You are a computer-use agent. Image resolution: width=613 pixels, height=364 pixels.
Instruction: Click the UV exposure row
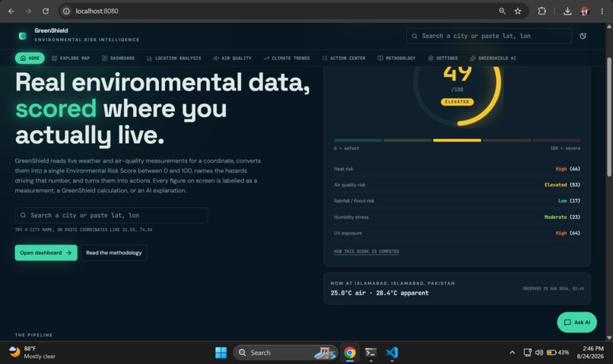457,233
